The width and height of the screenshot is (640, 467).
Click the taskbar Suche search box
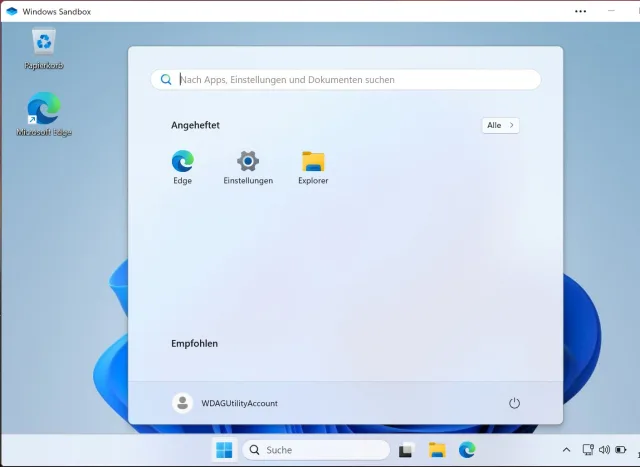316,450
